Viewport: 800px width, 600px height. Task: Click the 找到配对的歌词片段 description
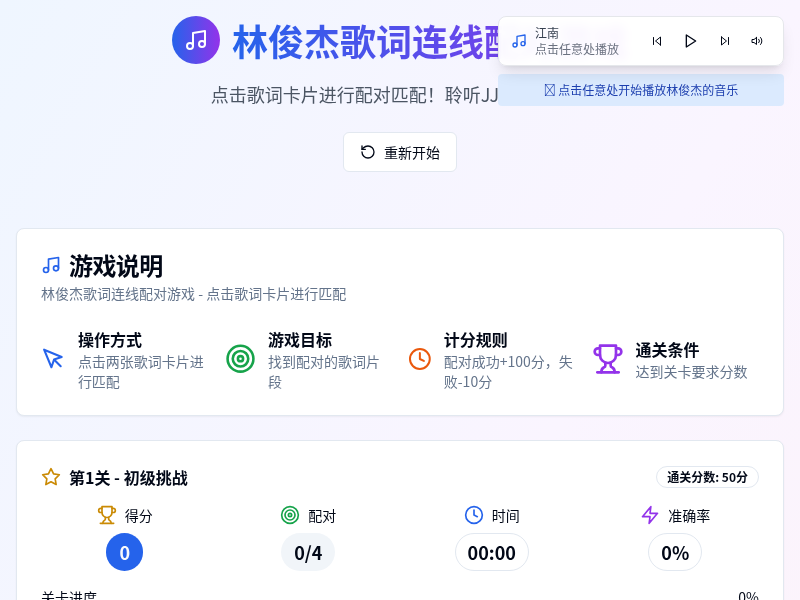coord(323,372)
